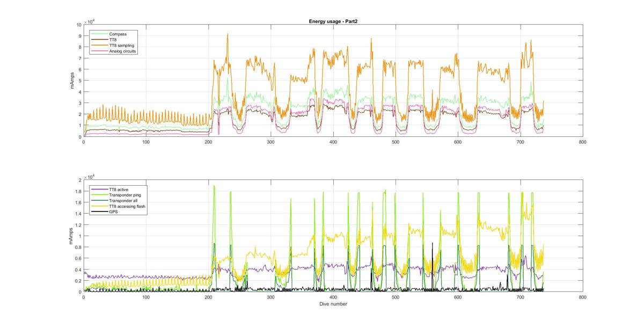The image size is (644, 328).
Task: Click the "GPS" legend label
Action: pos(113,212)
